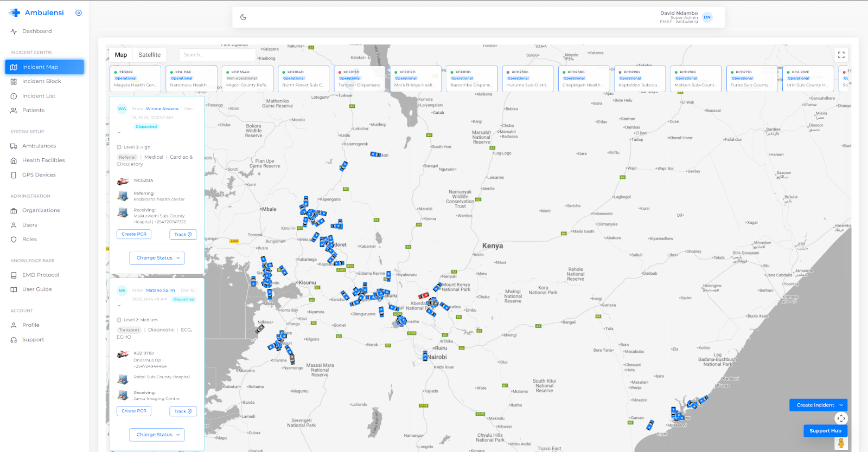Click Create PCR for Winnie Atsieno incident
The image size is (868, 452).
click(x=134, y=234)
